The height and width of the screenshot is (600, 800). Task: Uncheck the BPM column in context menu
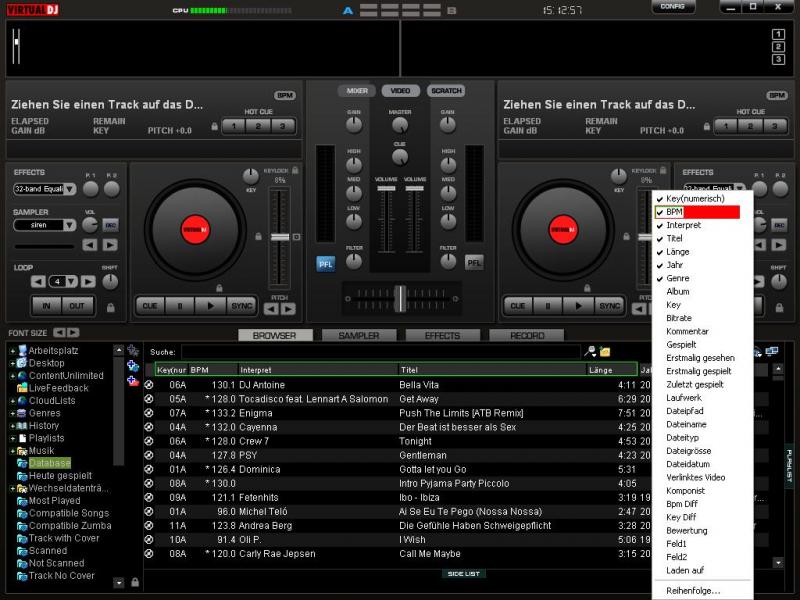(x=674, y=212)
